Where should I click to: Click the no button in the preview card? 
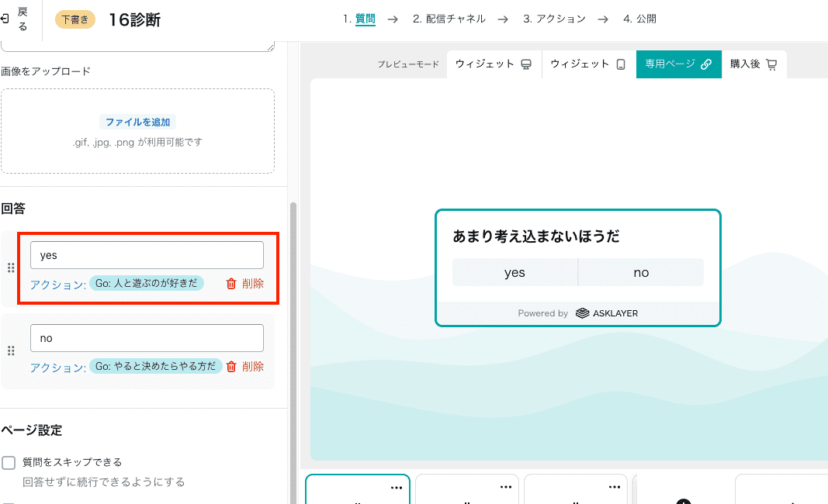640,272
